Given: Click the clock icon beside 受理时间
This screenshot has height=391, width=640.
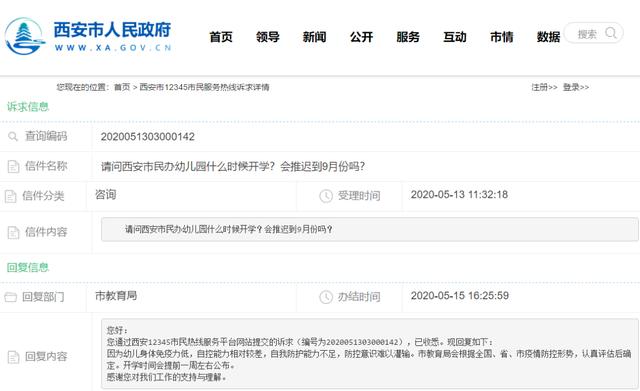Looking at the screenshot, I should point(326,196).
